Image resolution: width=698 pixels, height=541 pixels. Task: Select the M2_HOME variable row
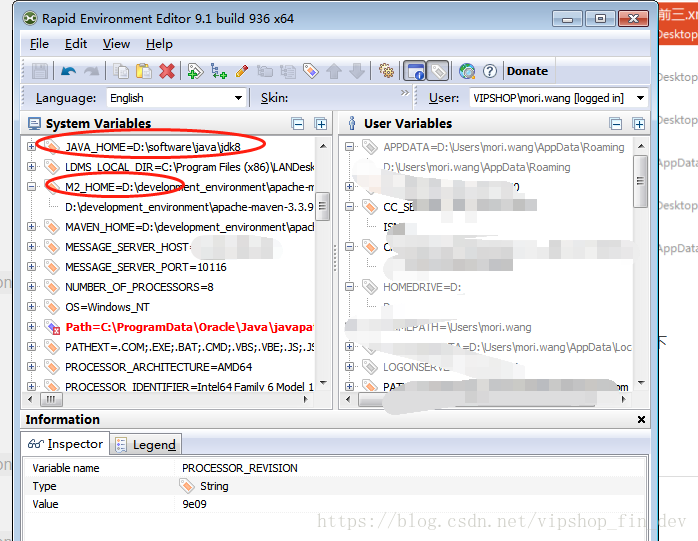189,187
